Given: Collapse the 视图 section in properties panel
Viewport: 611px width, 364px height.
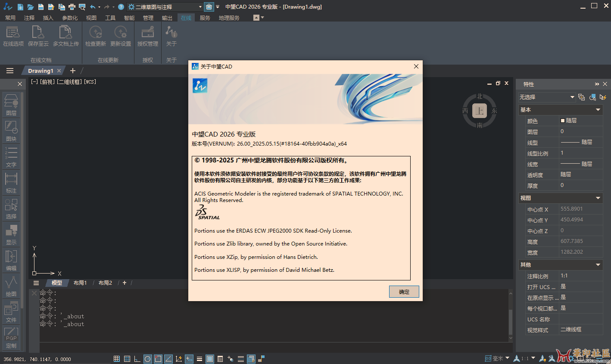Looking at the screenshot, I should coord(598,198).
